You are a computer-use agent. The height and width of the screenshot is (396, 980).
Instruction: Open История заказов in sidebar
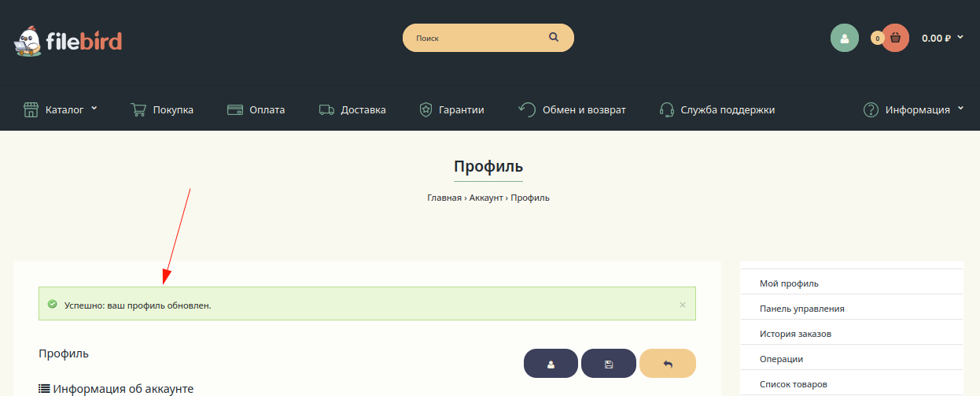795,334
